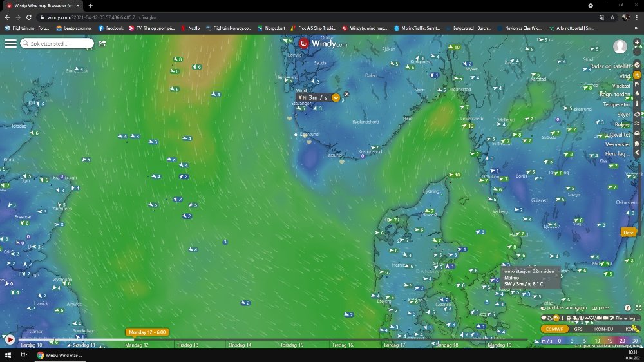Viewport: 644px width, 362px height.
Task: Select the ECMWF forecast model
Action: coord(554,329)
